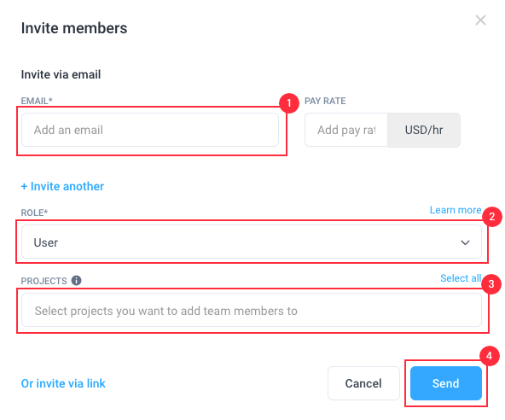The image size is (505, 420).
Task: Click the PAY RATE field label
Action: tap(325, 101)
